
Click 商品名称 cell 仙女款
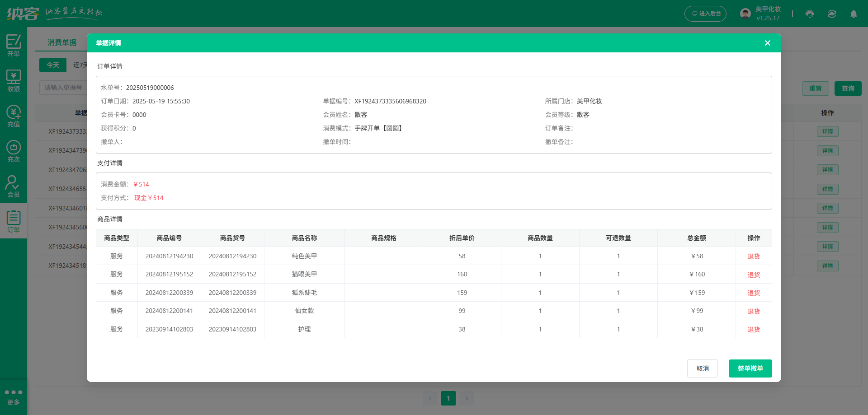[304, 311]
